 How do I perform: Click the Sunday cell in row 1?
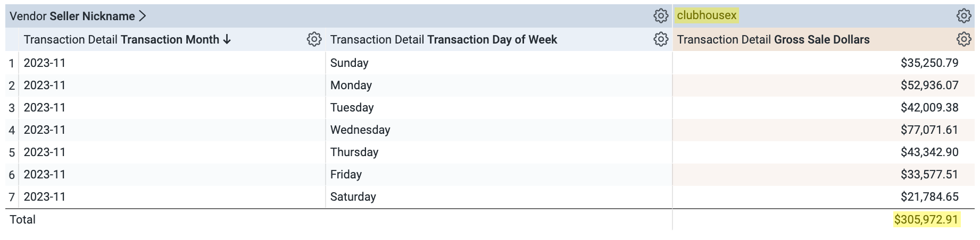tap(349, 63)
